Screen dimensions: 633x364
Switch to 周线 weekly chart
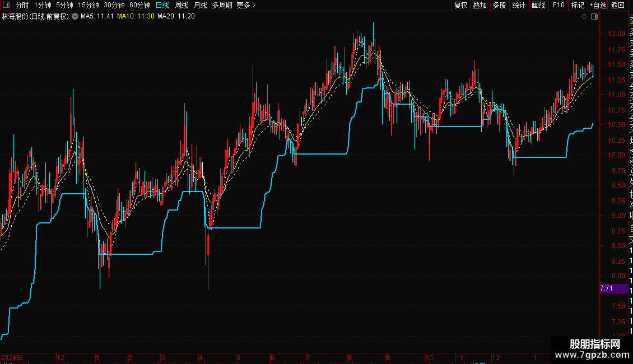click(x=181, y=5)
